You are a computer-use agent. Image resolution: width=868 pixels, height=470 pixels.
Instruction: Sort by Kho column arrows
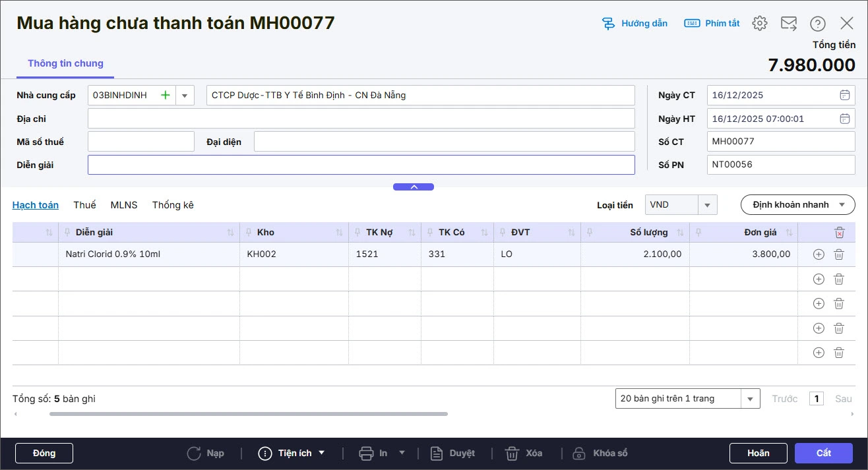pyautogui.click(x=339, y=233)
